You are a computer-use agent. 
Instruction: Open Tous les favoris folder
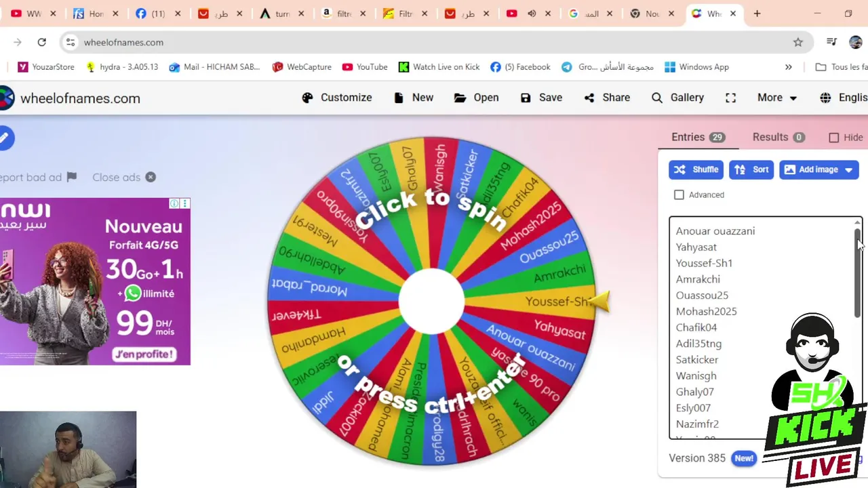coord(842,67)
